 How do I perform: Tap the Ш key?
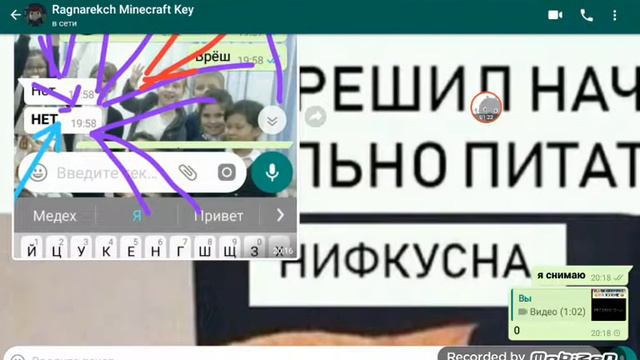(x=205, y=248)
